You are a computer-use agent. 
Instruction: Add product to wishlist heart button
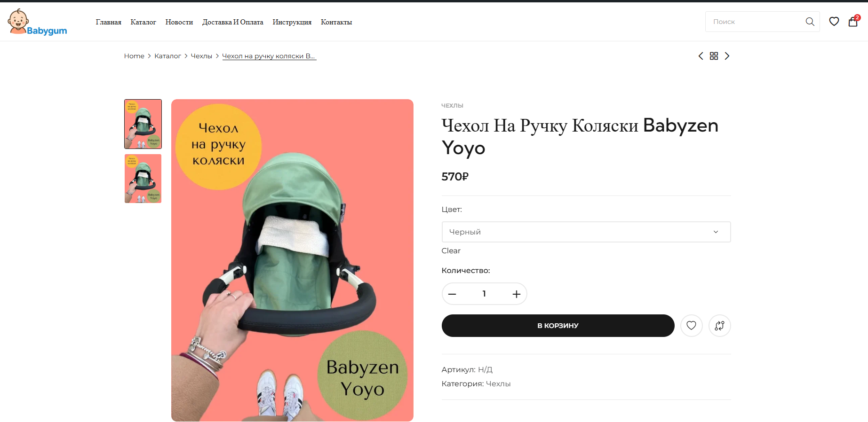(691, 326)
